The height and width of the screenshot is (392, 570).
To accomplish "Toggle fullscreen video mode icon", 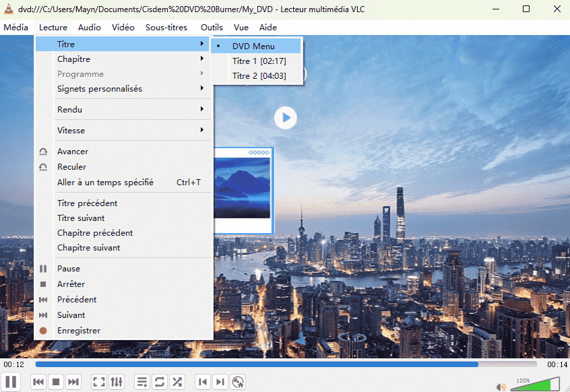I will click(99, 382).
